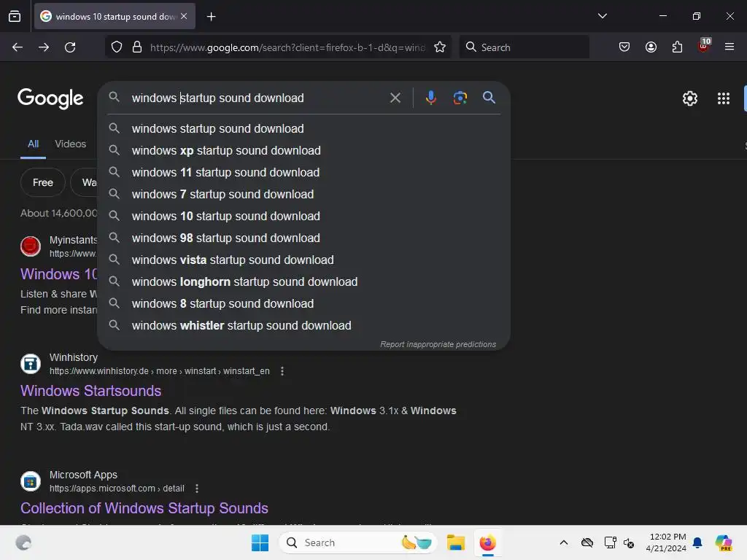Open the Windows Startsounds result link
Image resolution: width=747 pixels, height=560 pixels.
(91, 391)
